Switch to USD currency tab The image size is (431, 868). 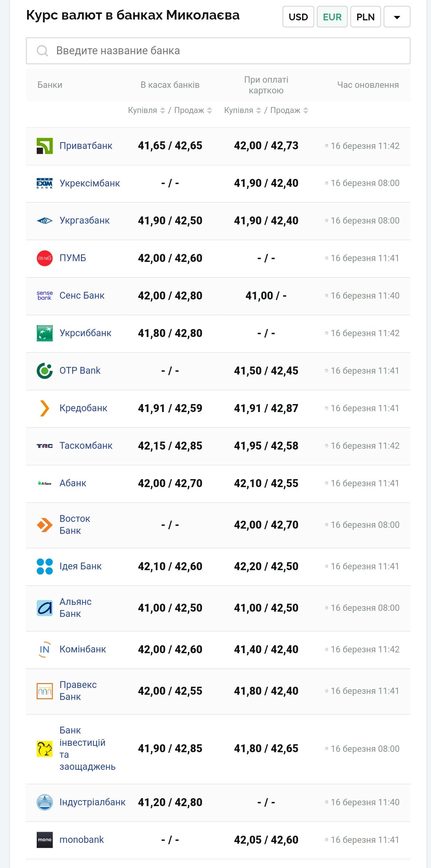(x=298, y=17)
